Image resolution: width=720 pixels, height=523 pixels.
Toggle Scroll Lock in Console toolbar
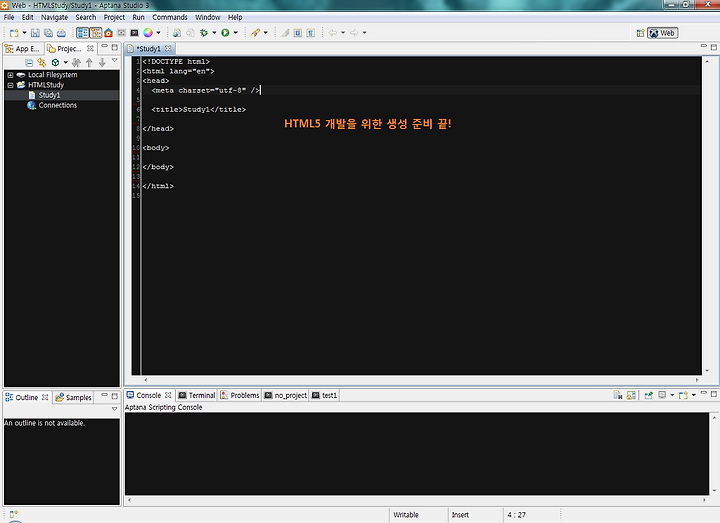631,395
